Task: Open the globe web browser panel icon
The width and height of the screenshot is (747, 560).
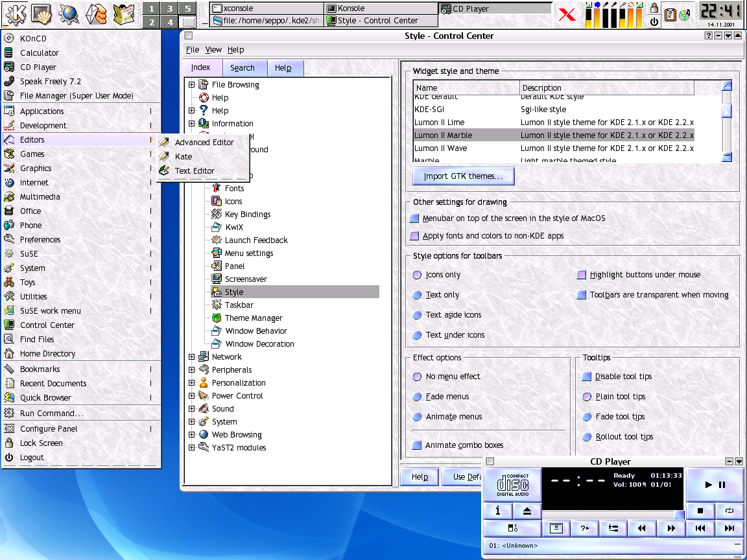Action: pyautogui.click(x=69, y=14)
